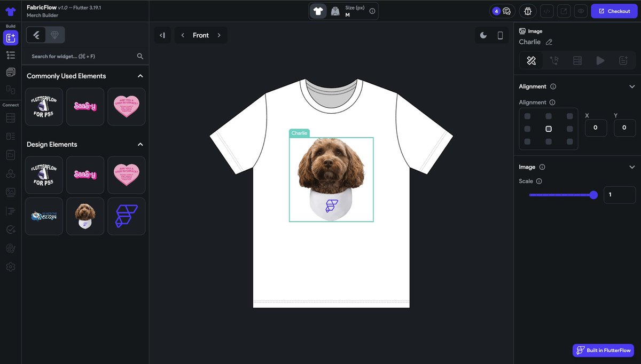Toggle dark mode moon icon on canvas

(x=483, y=35)
